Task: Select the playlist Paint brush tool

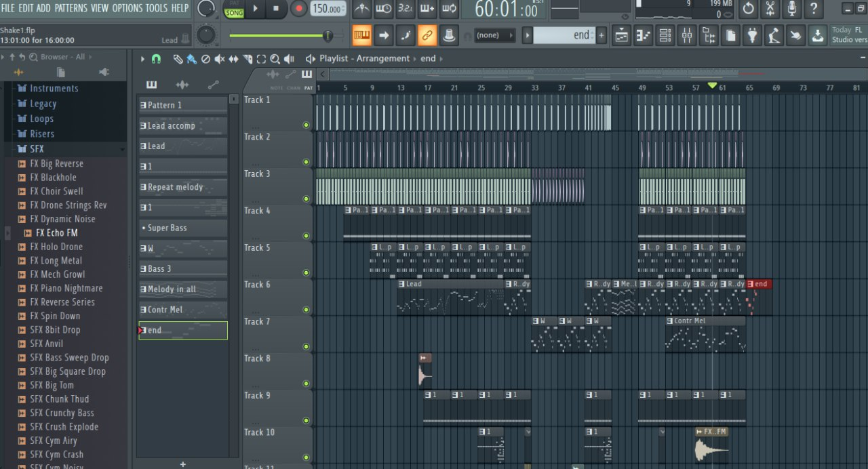Action: point(192,59)
